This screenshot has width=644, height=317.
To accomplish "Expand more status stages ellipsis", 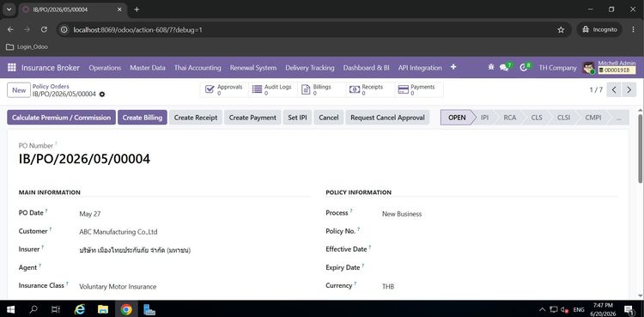I will pyautogui.click(x=619, y=117).
